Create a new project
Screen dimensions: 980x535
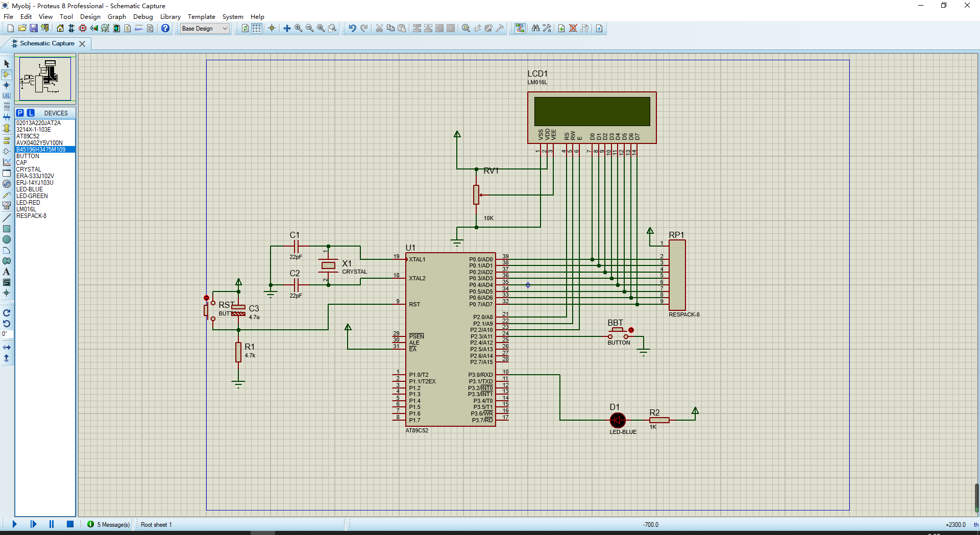click(x=11, y=29)
